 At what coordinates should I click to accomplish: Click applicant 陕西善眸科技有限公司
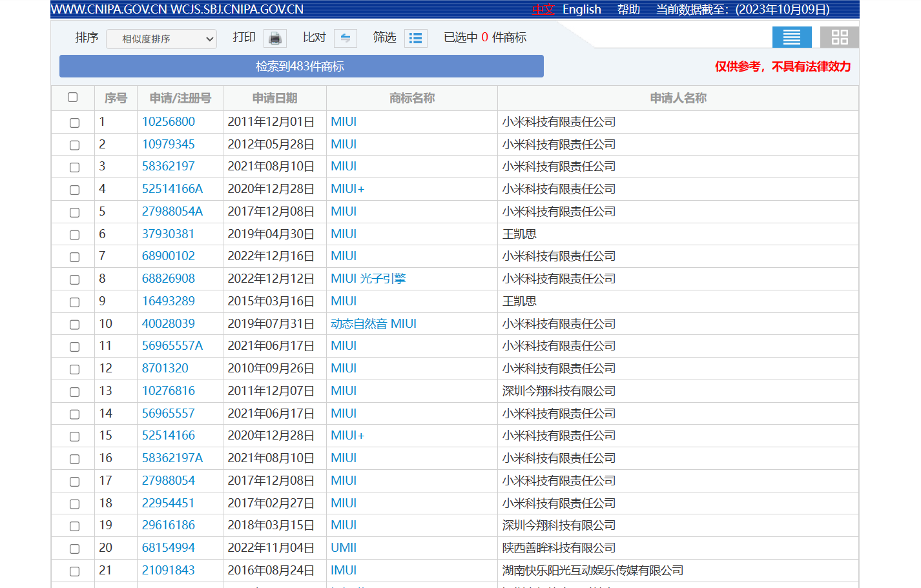pos(559,548)
